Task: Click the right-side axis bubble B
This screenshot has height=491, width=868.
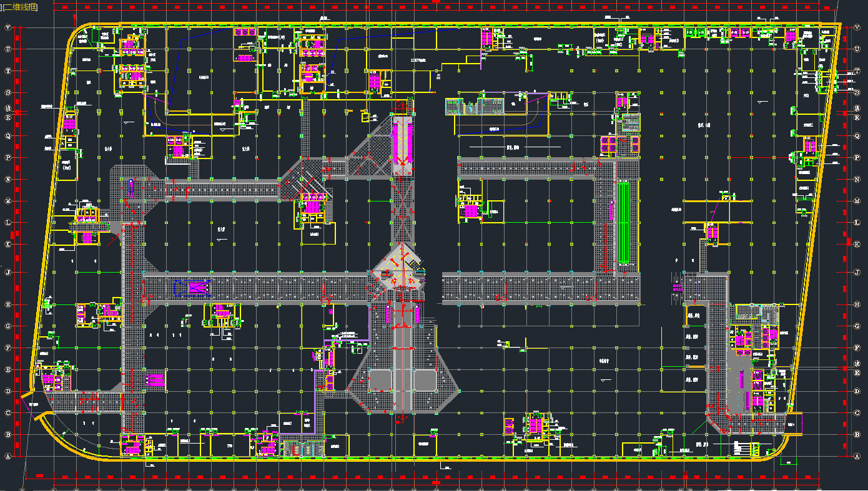Action: point(856,434)
